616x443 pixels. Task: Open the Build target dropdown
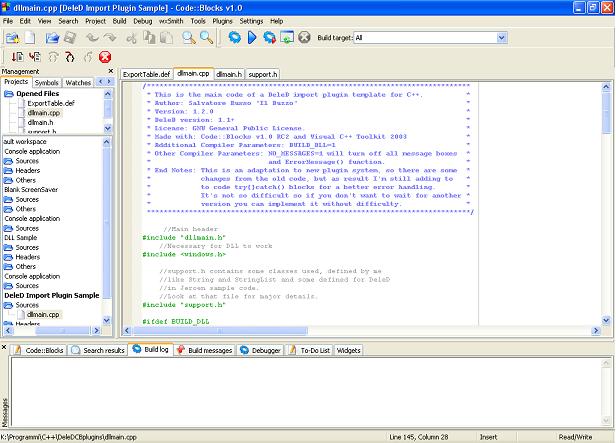[501, 38]
